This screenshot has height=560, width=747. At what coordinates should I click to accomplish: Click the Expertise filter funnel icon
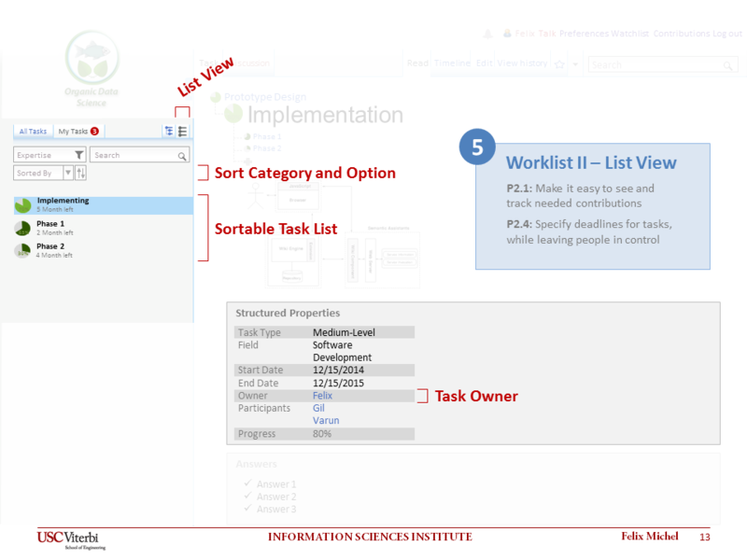[78, 154]
